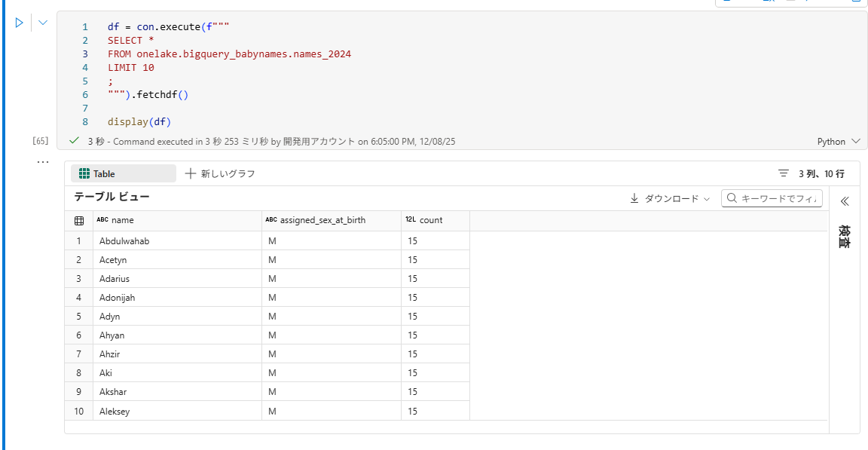Click the 3 列、10 行 summary text

pos(821,174)
